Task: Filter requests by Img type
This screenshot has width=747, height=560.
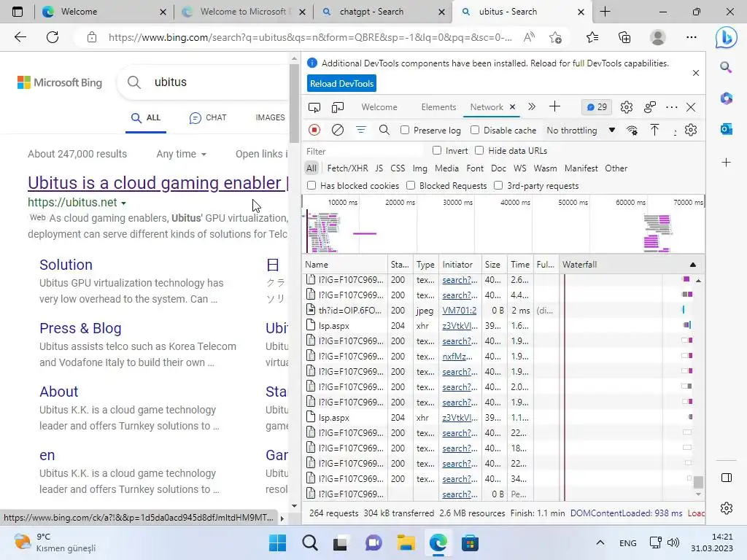Action: tap(419, 168)
